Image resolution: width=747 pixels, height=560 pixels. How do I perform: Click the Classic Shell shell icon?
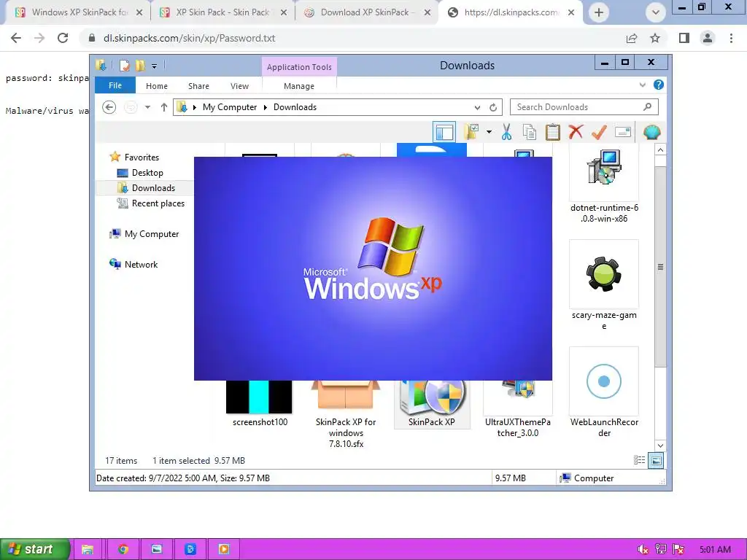651,132
